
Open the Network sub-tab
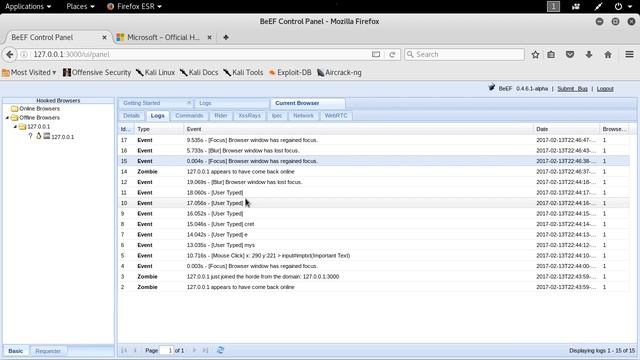tap(303, 116)
